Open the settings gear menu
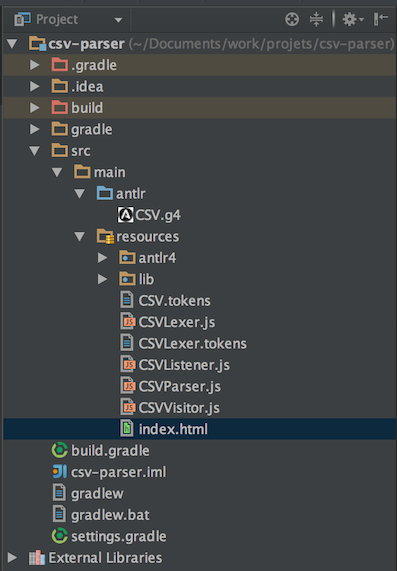This screenshot has height=571, width=397. click(x=353, y=19)
